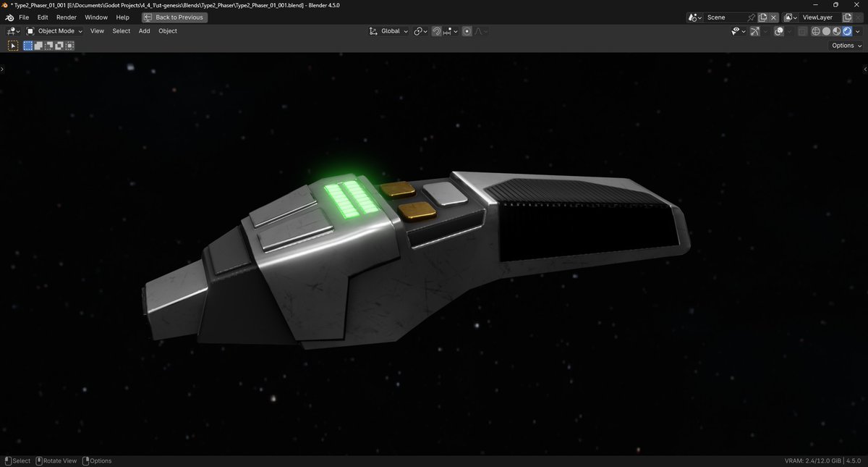Remove the scene with X icon

(773, 17)
